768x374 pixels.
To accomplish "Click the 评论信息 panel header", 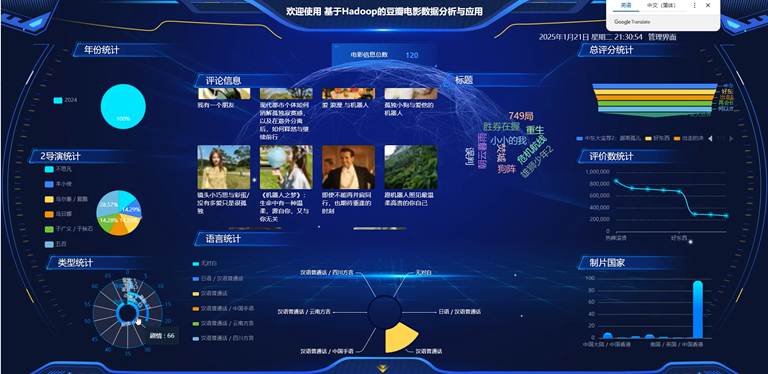I will pos(223,81).
